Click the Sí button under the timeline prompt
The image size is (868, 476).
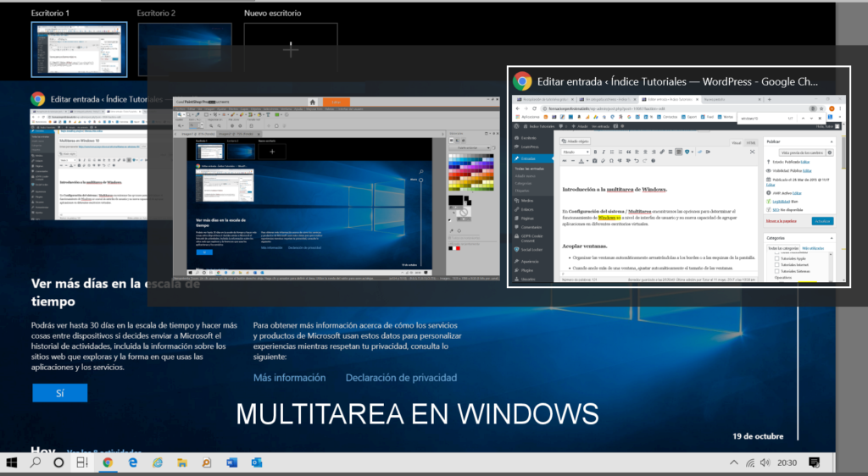click(60, 393)
